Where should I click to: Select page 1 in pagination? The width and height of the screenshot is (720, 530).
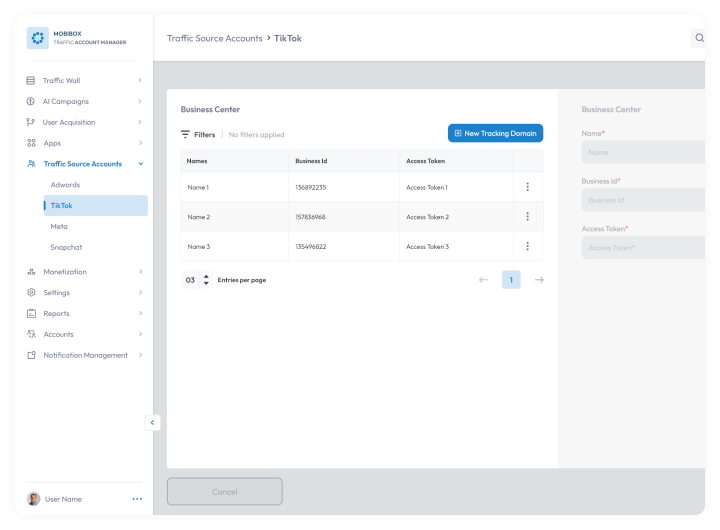(x=511, y=280)
